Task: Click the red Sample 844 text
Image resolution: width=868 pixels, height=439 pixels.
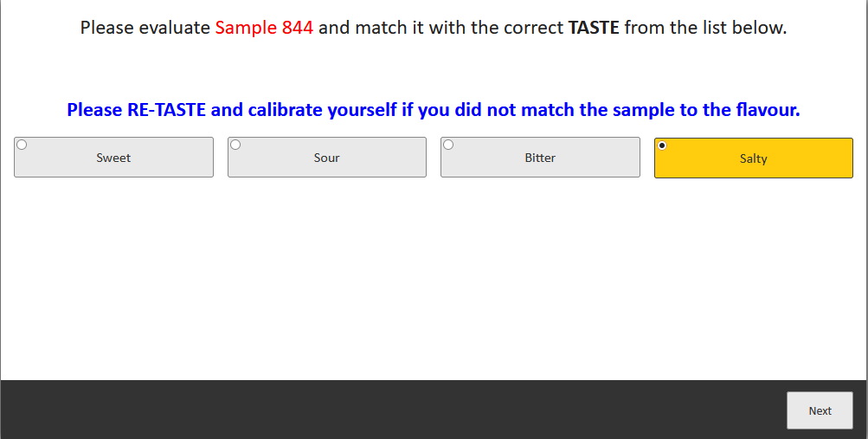Action: (264, 27)
